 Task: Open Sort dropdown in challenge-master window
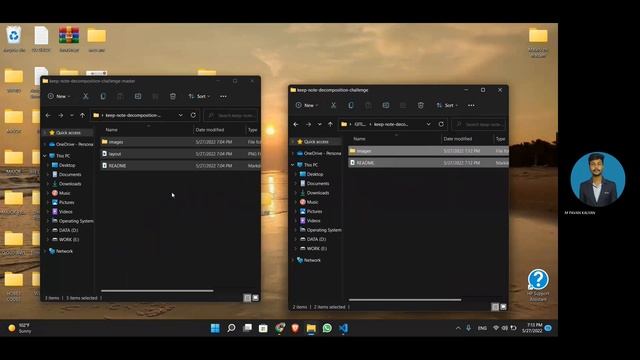coord(200,96)
